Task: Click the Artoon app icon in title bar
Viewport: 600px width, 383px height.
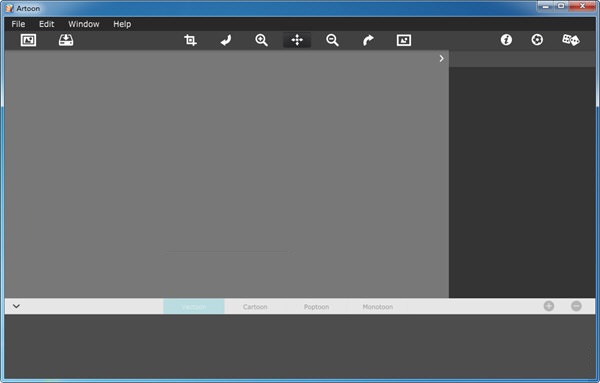Action: click(x=9, y=8)
